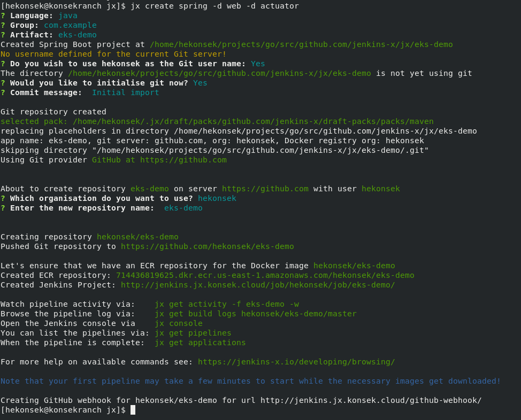Image resolution: width=521 pixels, height=420 pixels.
Task: Click the 'eks-demo' Artifact value
Action: pos(78,35)
